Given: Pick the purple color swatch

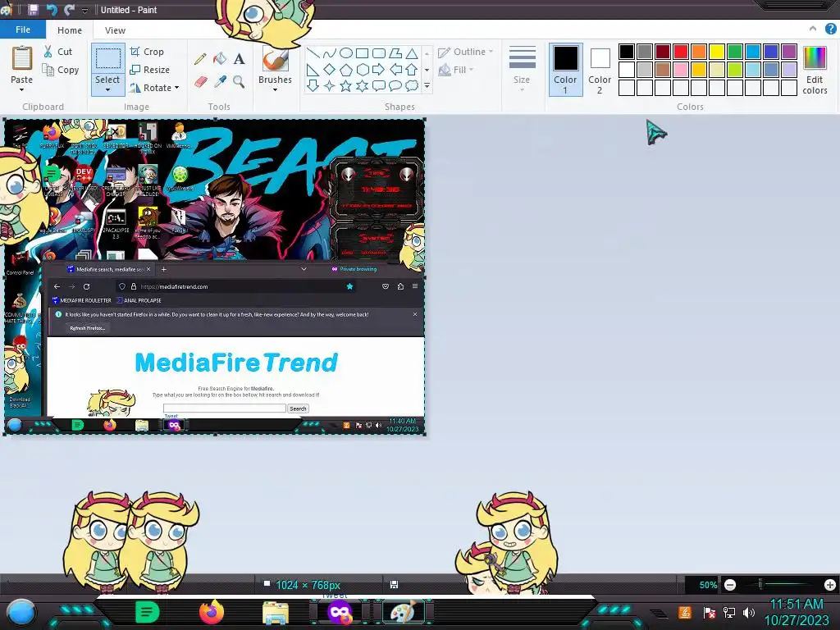Looking at the screenshot, I should (x=789, y=52).
